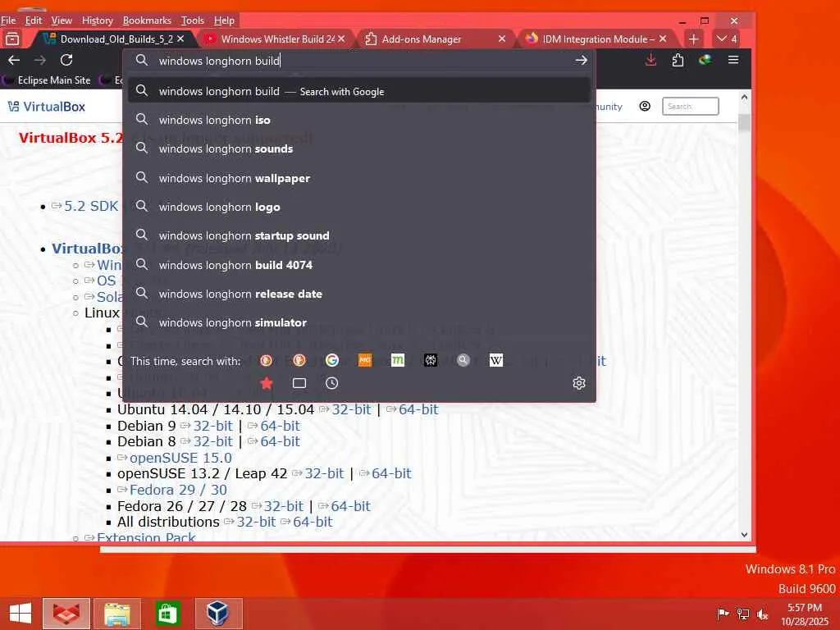Select suggestion 'windows longhorn logo'

pyautogui.click(x=359, y=207)
